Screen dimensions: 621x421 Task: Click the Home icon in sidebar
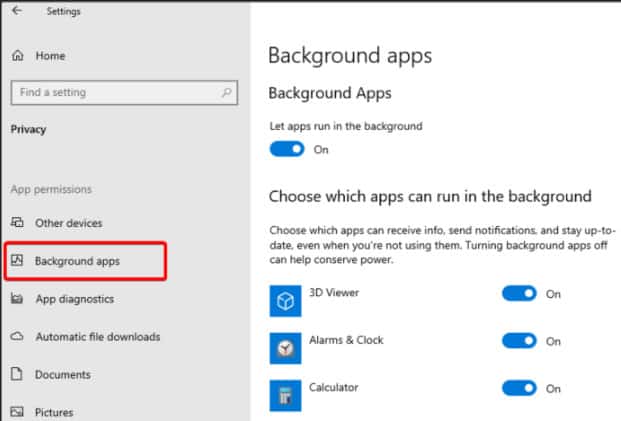17,56
